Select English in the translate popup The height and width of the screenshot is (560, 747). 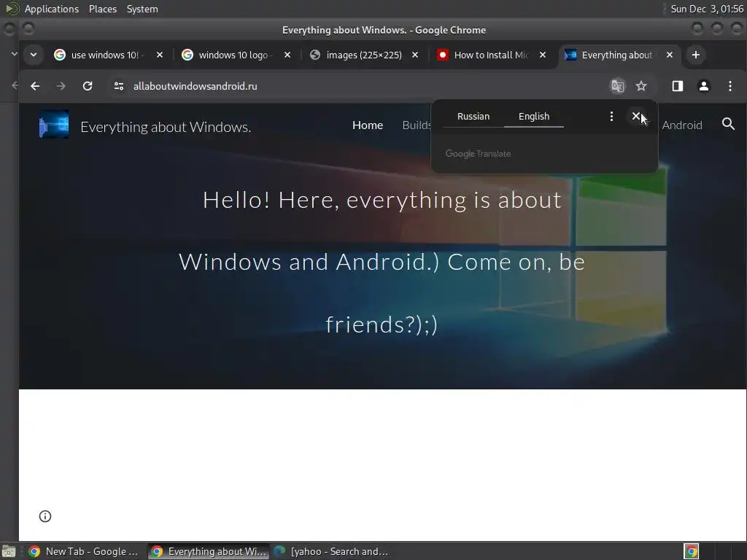tap(533, 116)
